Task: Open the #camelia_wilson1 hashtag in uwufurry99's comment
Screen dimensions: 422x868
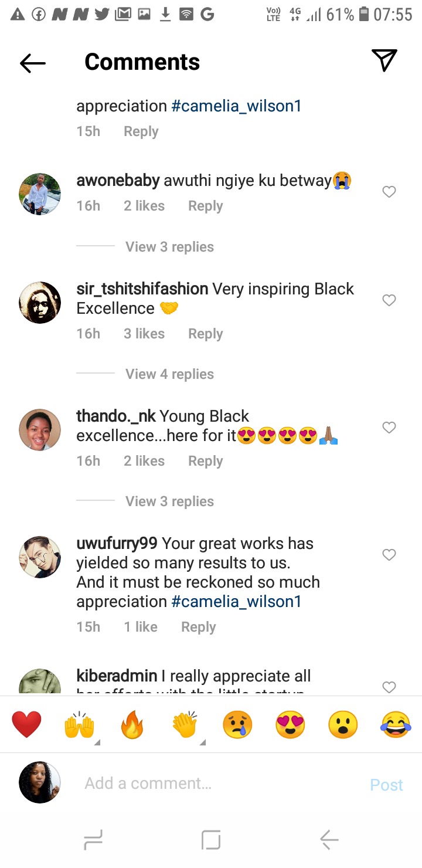Action: [x=236, y=602]
